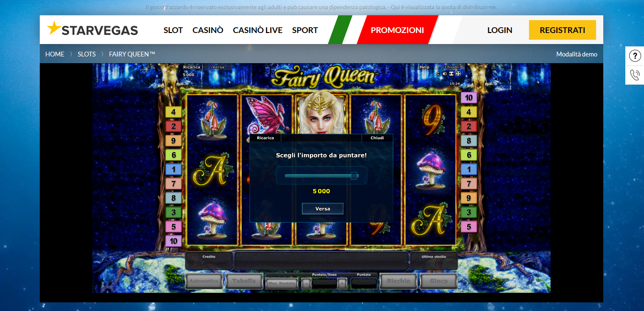644x311 pixels.
Task: Toggle the fullscreen expand icon
Action: point(458,74)
